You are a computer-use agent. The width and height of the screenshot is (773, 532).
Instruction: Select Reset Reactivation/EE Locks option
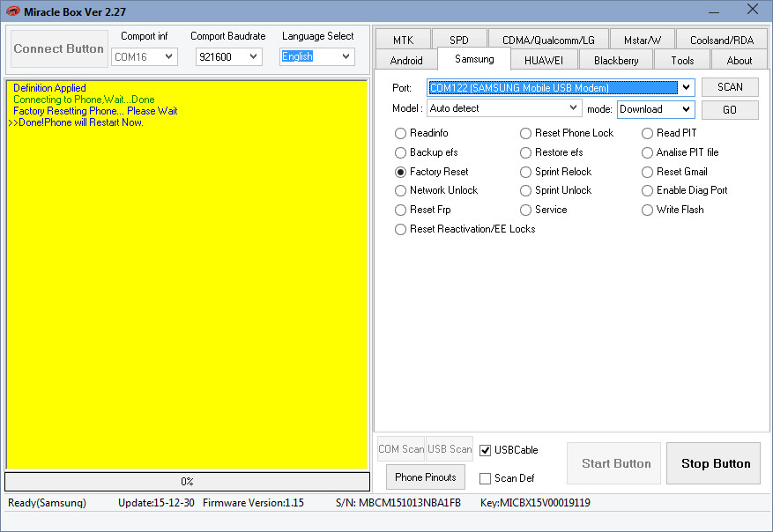[401, 229]
